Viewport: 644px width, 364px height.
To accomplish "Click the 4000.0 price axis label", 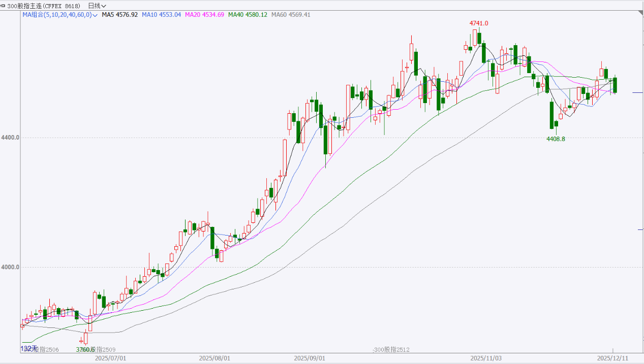I will pos(10,267).
